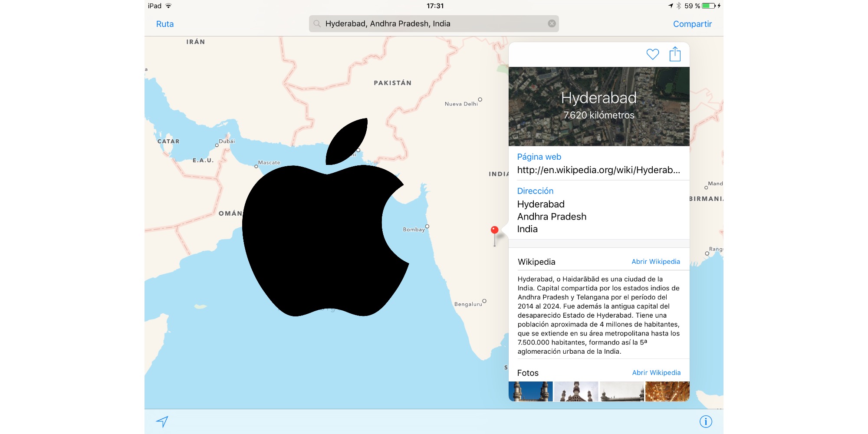Open the first Charminar photo thumbnail
Screen dimensions: 868x434
click(x=530, y=391)
